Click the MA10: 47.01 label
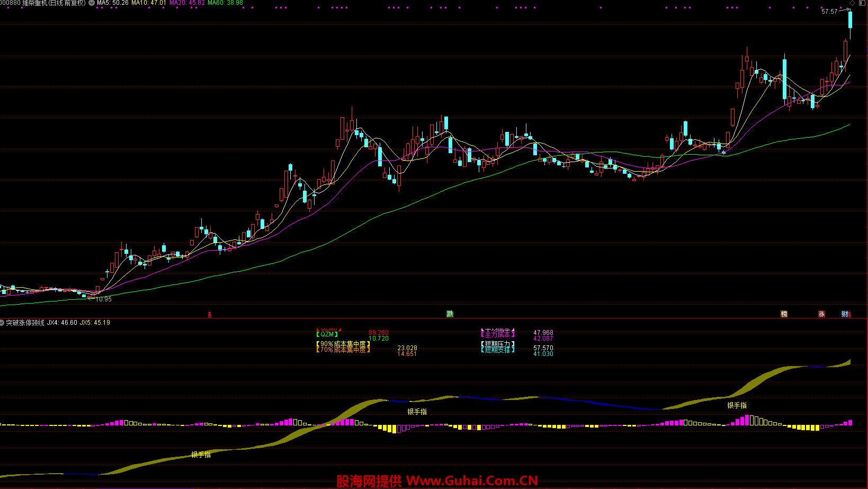 point(149,3)
